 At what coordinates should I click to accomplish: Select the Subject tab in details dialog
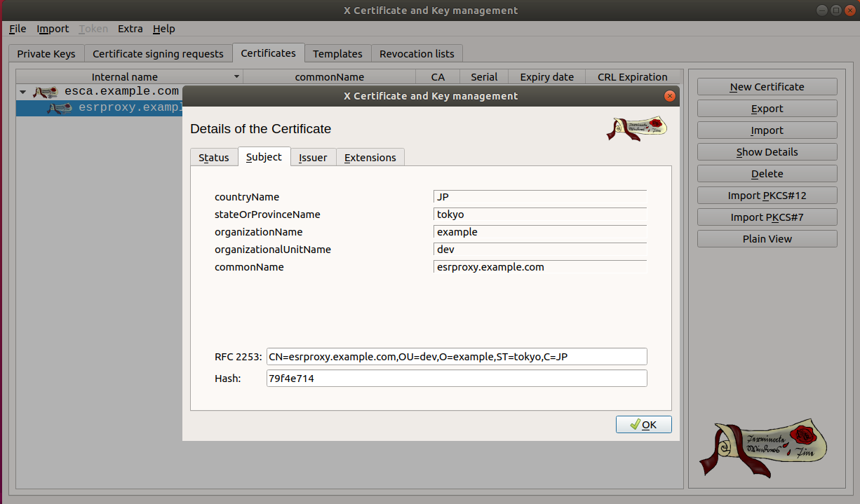(264, 157)
